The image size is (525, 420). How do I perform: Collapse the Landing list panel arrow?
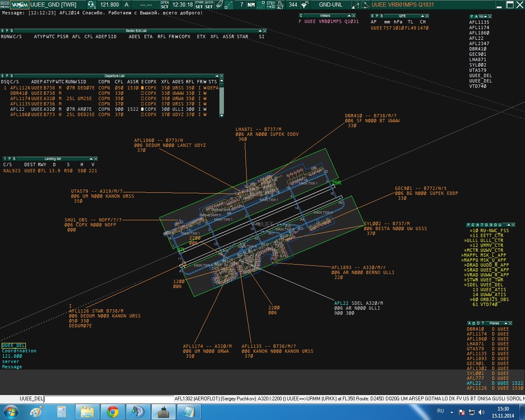pyautogui.click(x=91, y=159)
